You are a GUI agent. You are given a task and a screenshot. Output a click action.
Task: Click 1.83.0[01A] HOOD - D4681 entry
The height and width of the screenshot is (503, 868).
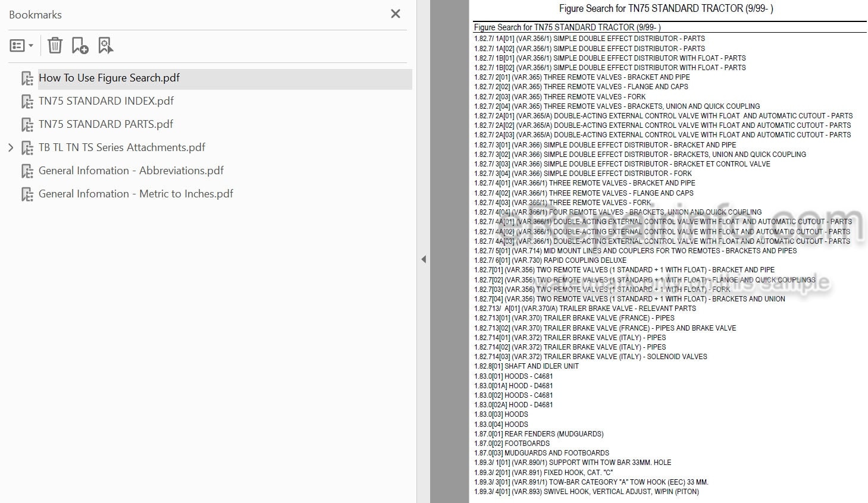[513, 386]
